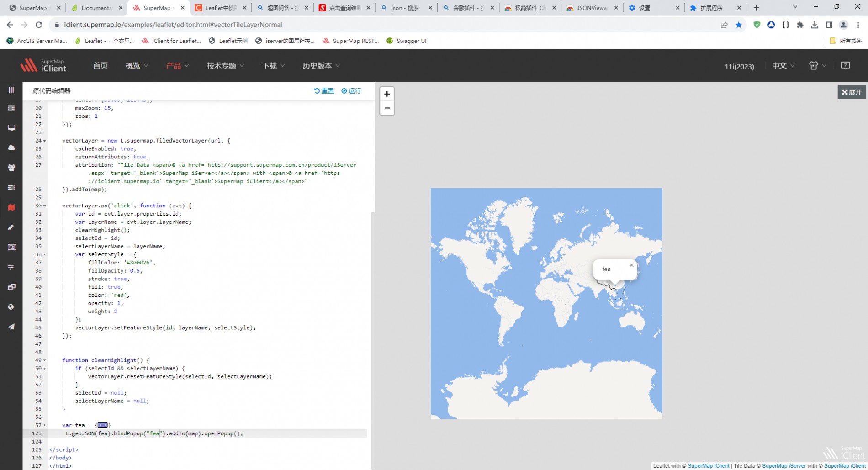Click 展开 to expand the map
Viewport: 868px width, 470px height.
click(x=852, y=92)
